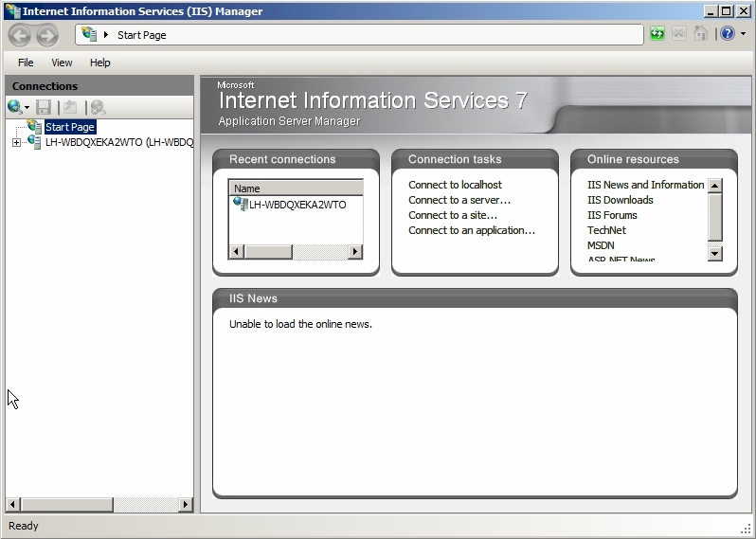Open the View menu

click(x=62, y=63)
